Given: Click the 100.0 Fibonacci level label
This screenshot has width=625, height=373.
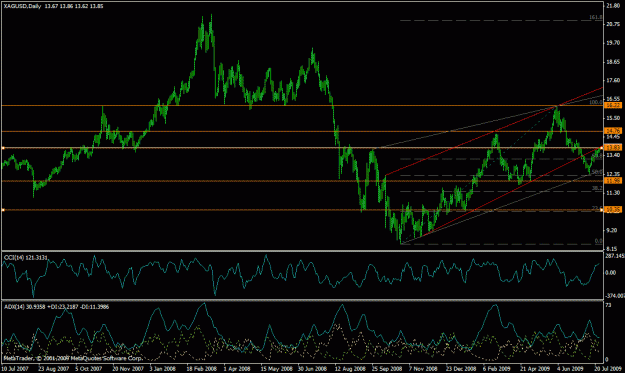Looking at the screenshot, I should (596, 102).
